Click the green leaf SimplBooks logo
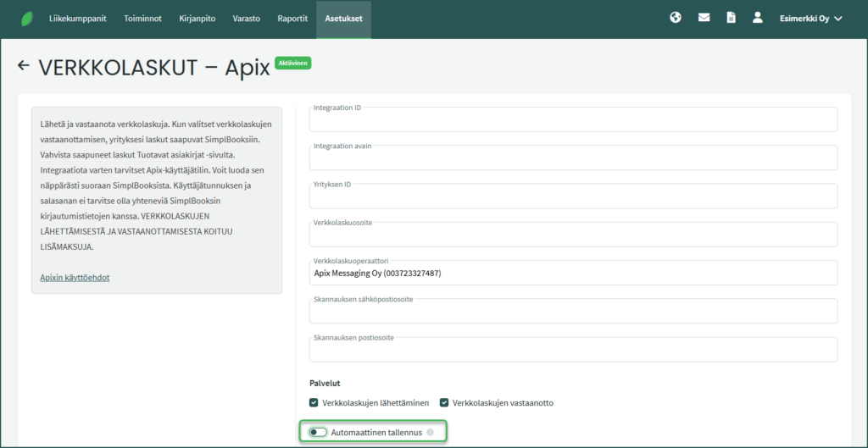The width and height of the screenshot is (868, 448). (27, 19)
